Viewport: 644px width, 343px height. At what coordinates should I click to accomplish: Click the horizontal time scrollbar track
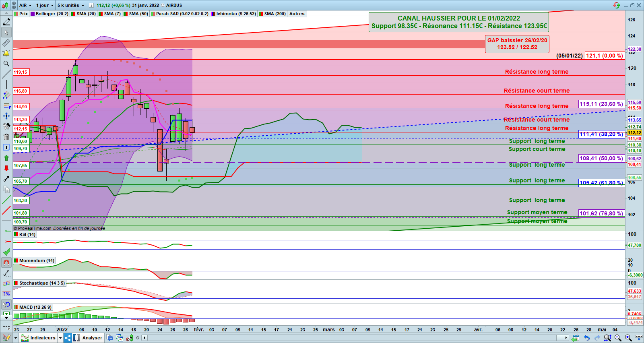point(354,338)
